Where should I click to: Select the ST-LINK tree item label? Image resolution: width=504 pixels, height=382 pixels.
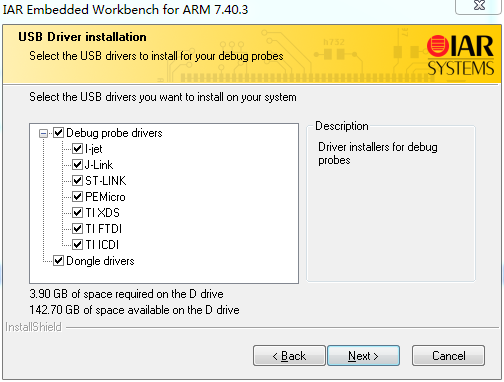click(x=106, y=181)
